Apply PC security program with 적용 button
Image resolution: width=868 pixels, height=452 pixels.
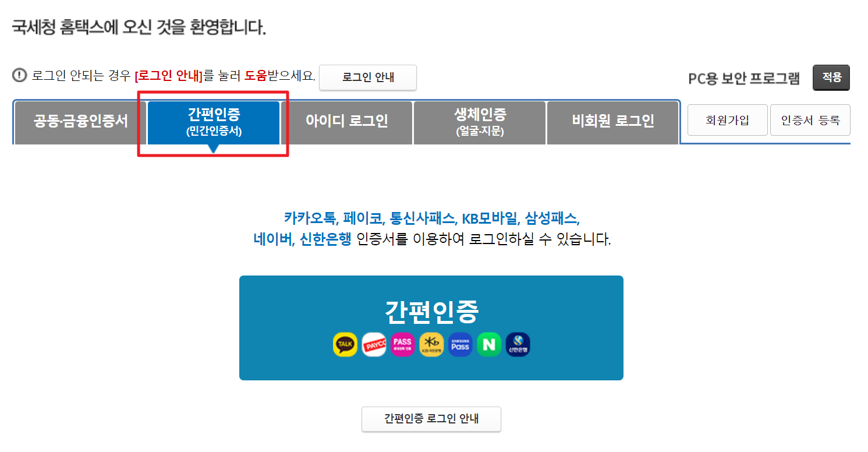[831, 77]
